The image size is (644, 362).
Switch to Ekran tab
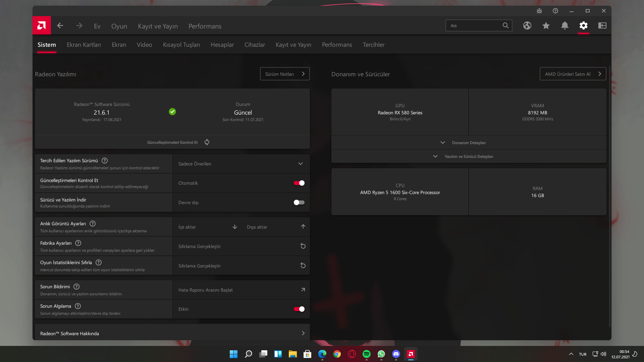coord(119,45)
